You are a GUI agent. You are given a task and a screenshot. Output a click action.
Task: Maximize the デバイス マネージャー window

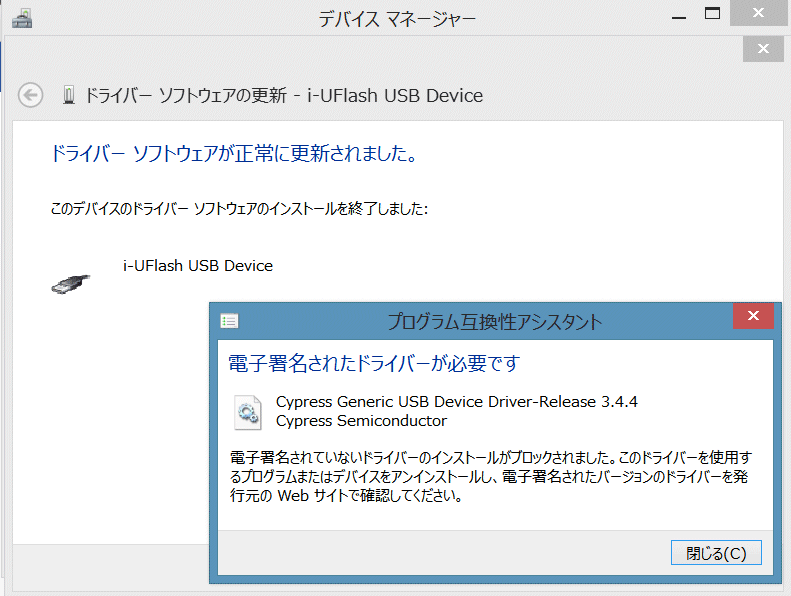713,14
